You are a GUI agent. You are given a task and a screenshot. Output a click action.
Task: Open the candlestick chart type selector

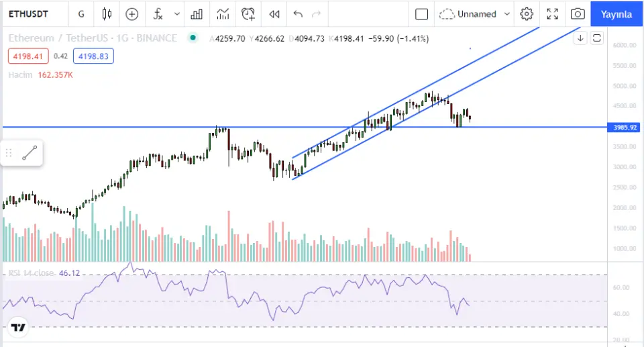pos(107,14)
